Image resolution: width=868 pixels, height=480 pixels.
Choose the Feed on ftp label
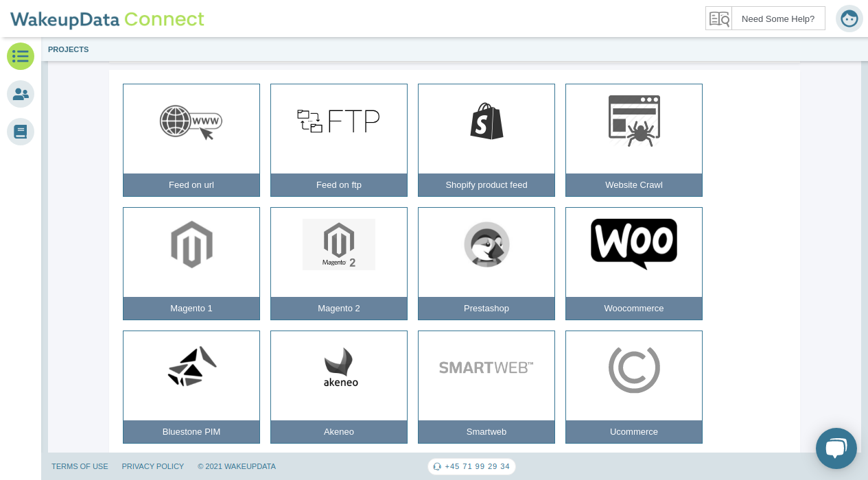[x=339, y=185]
